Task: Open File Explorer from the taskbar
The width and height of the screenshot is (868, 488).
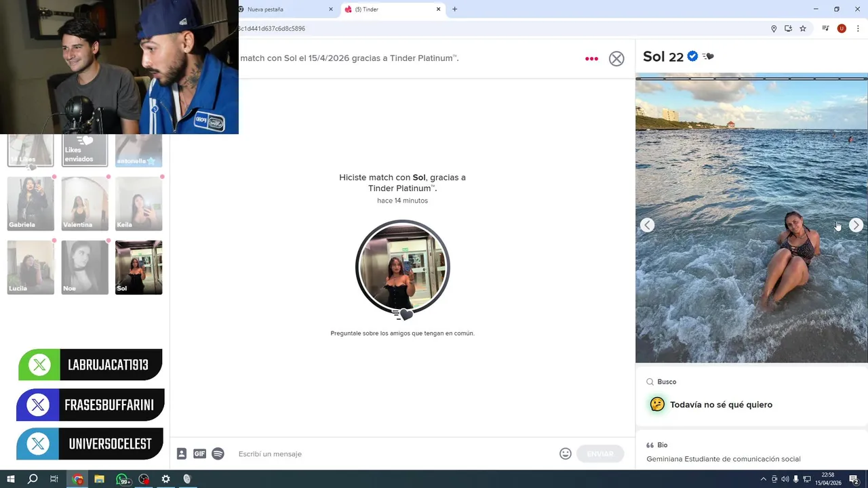Action: pyautogui.click(x=100, y=479)
